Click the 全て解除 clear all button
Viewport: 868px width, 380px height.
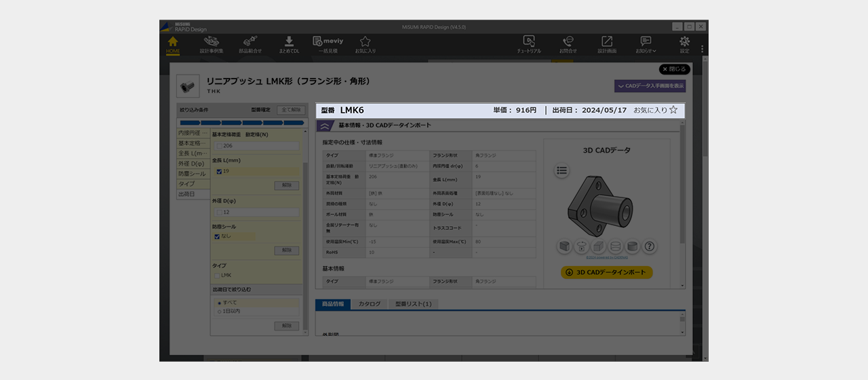pyautogui.click(x=290, y=109)
